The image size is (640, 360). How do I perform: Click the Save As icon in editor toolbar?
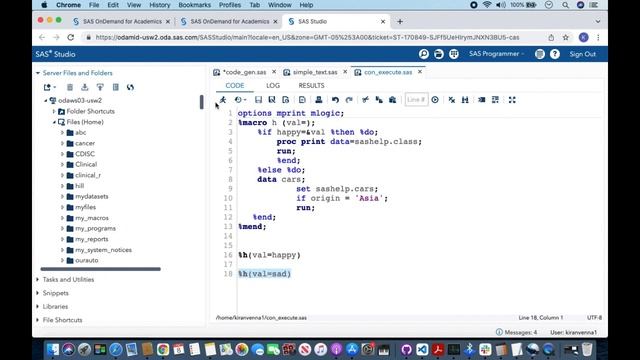272,100
